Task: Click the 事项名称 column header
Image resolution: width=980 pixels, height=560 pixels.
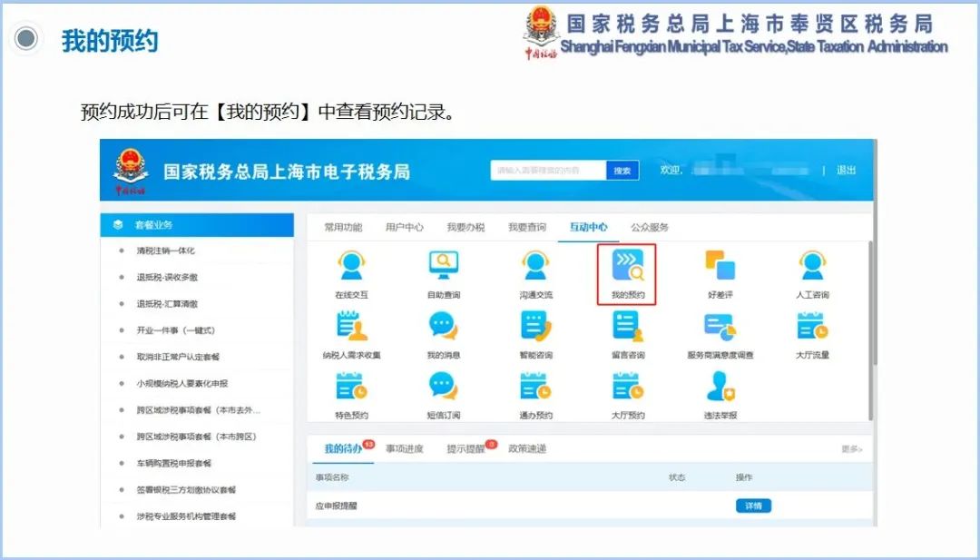Action: (x=332, y=477)
